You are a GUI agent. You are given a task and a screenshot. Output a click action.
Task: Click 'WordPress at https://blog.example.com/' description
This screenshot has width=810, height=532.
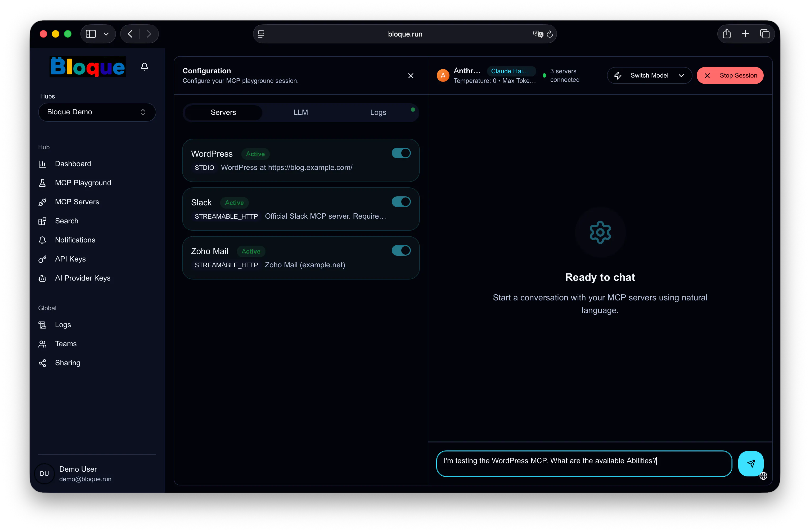coord(287,168)
